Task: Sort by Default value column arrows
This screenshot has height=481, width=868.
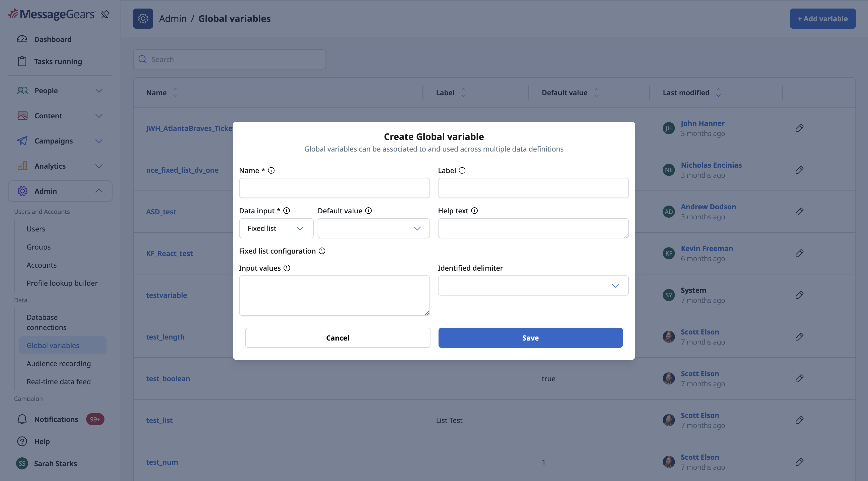Action: coord(596,93)
